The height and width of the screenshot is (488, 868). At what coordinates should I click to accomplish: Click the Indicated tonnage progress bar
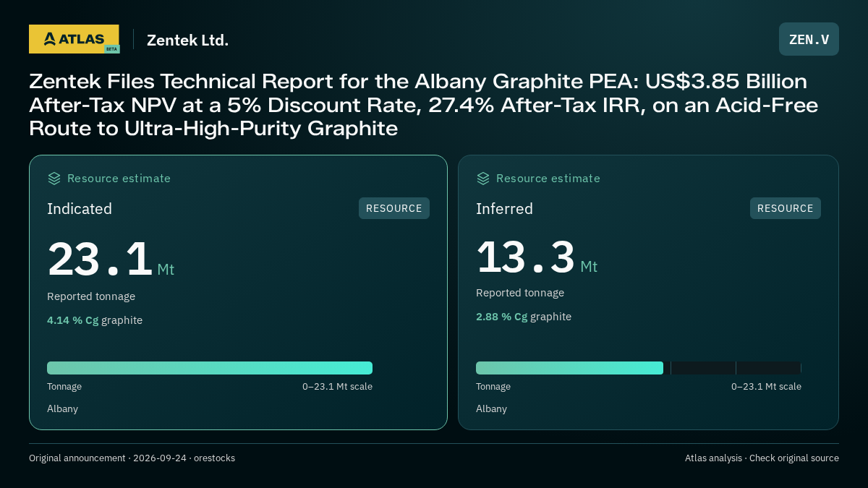coord(210,368)
